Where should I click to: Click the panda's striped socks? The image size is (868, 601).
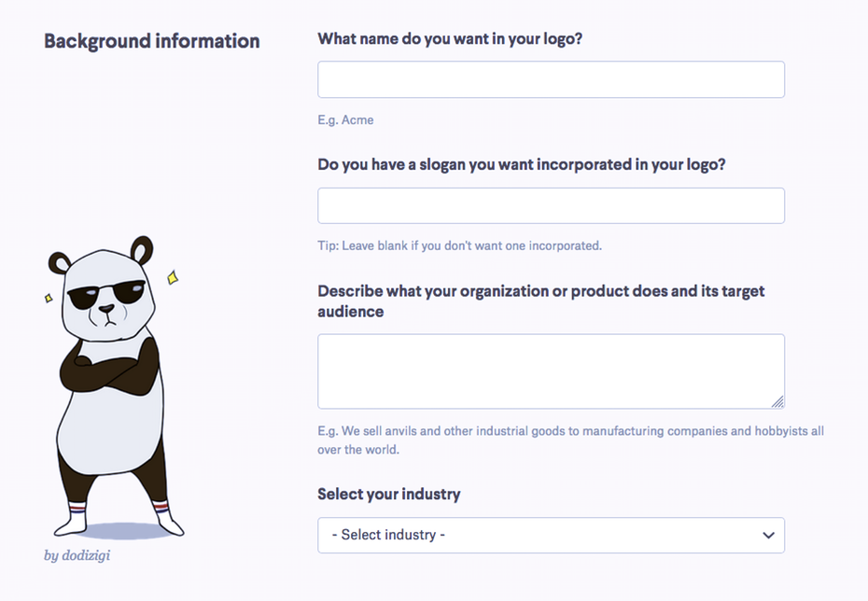click(119, 510)
